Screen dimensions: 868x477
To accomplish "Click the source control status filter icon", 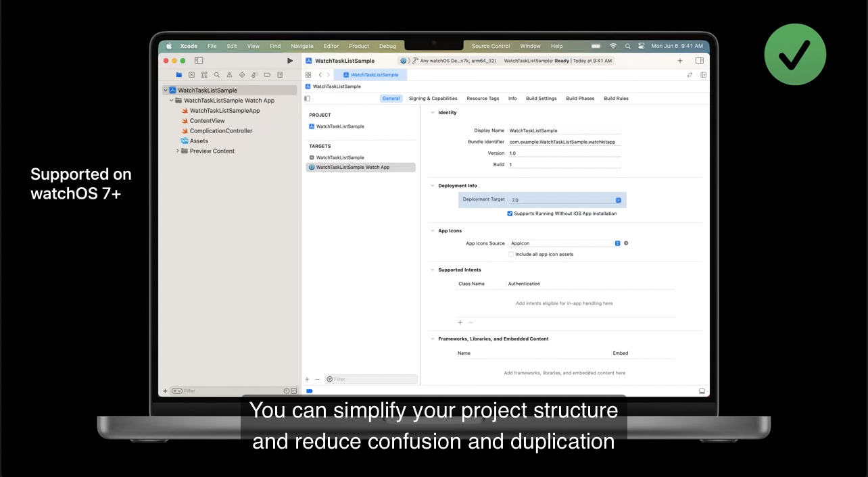I will (294, 391).
